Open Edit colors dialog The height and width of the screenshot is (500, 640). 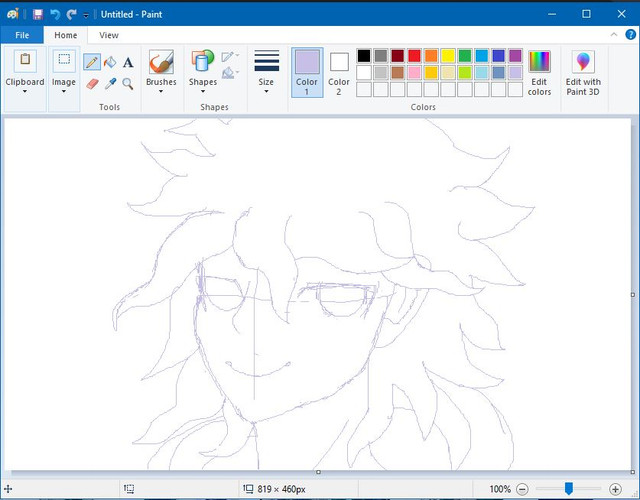[539, 73]
